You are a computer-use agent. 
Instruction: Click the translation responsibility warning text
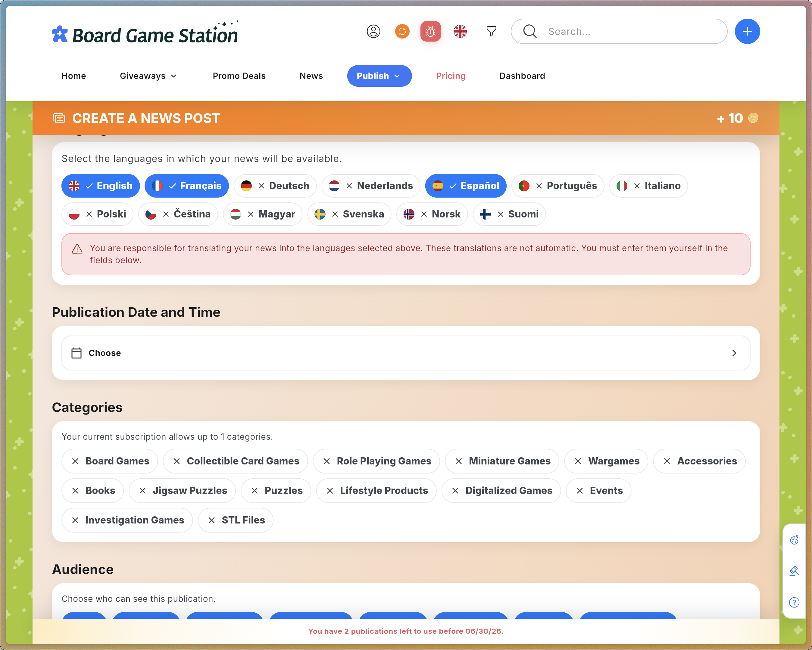point(409,254)
